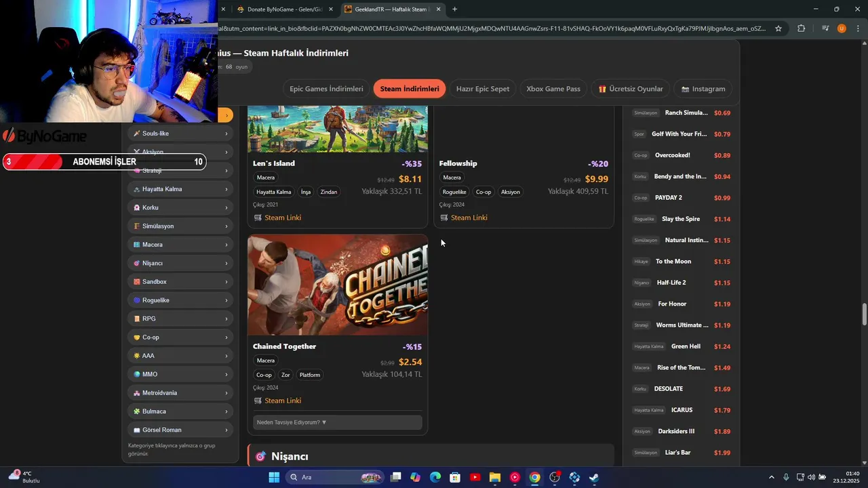Viewport: 868px width, 488px height.
Task: Switch to the Epic Games İndirimleri tab
Action: (x=326, y=89)
